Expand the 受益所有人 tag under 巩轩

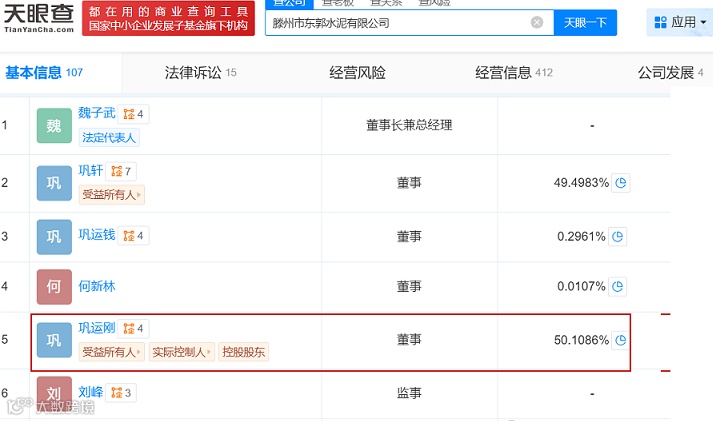(111, 195)
